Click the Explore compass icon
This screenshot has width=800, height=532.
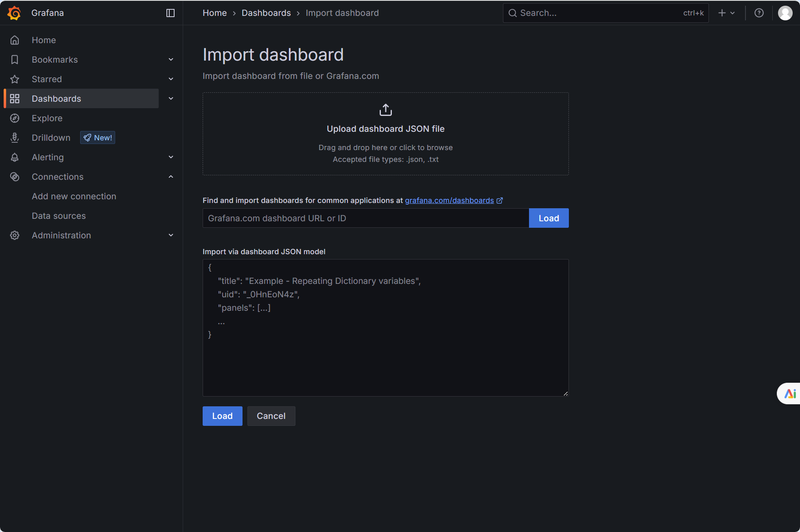click(15, 118)
